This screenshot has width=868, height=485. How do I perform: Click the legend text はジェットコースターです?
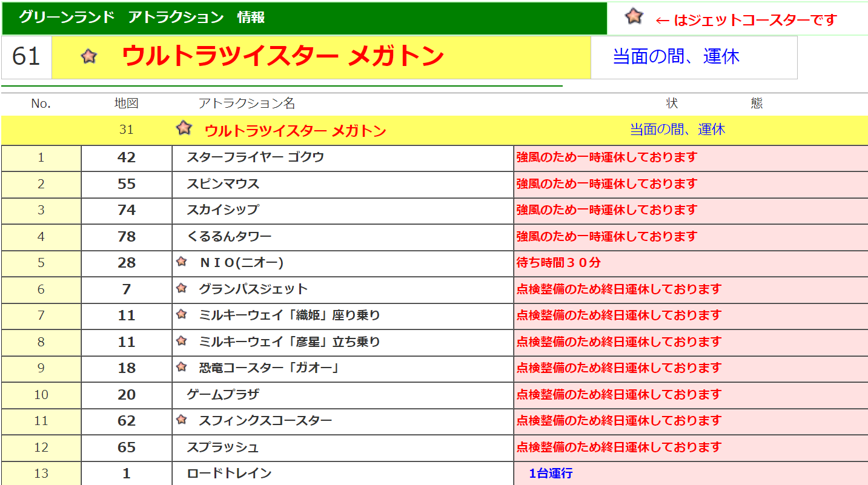pos(755,20)
